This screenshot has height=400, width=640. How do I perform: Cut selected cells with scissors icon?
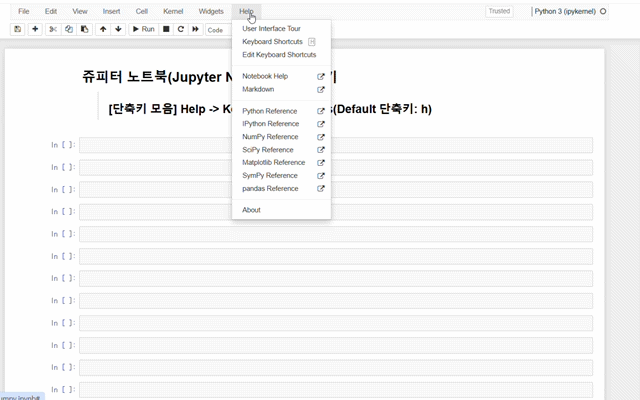click(x=53, y=29)
